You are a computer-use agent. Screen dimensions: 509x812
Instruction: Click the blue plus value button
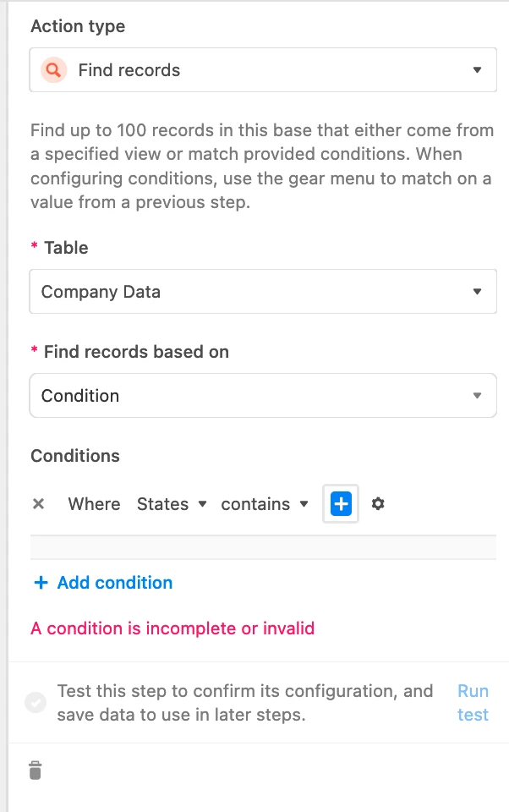pos(341,504)
